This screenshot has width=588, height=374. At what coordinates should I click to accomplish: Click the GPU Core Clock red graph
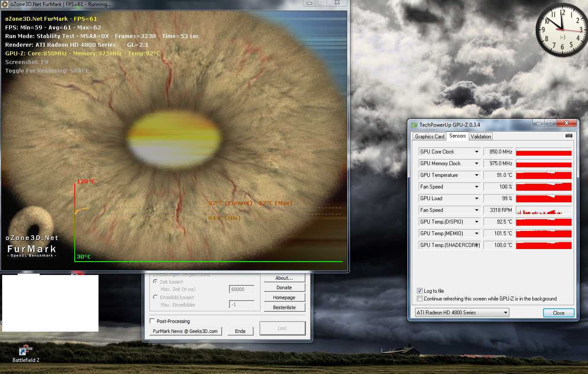pos(544,152)
